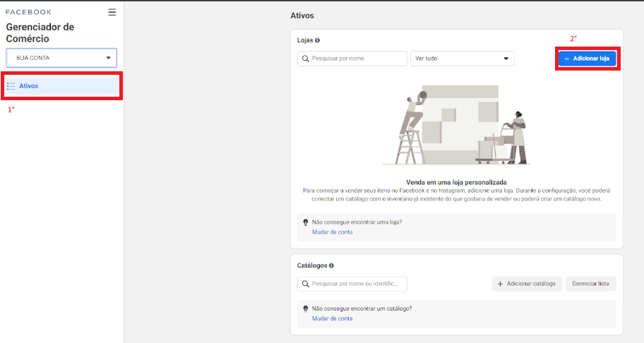Click the store illustration image
The image size is (644, 343).
(x=456, y=126)
